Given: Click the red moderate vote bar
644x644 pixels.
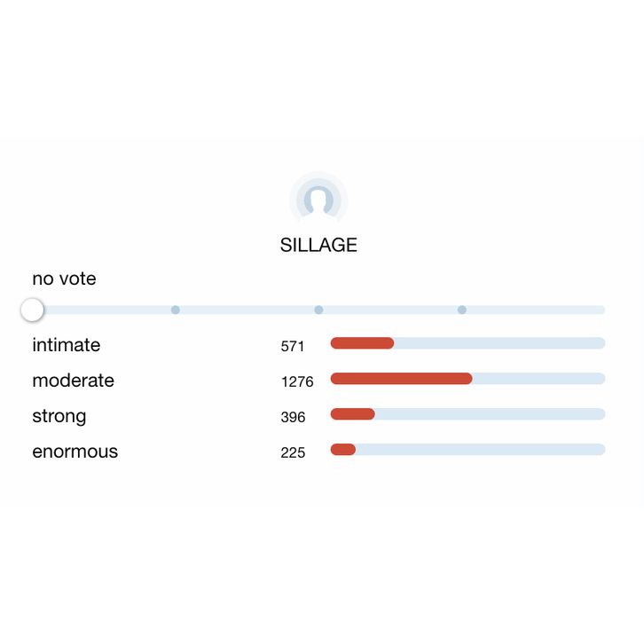Looking at the screenshot, I should [x=401, y=379].
